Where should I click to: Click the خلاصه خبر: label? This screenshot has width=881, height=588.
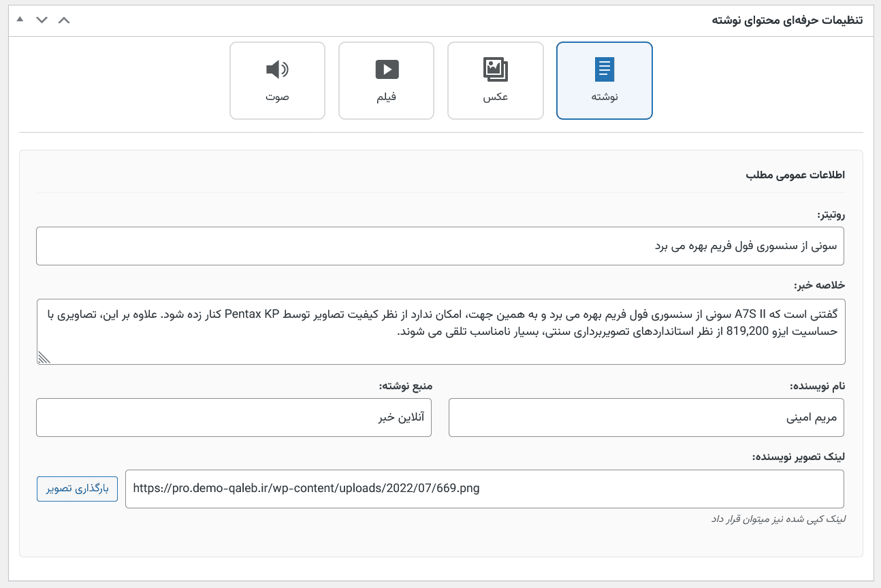point(819,284)
